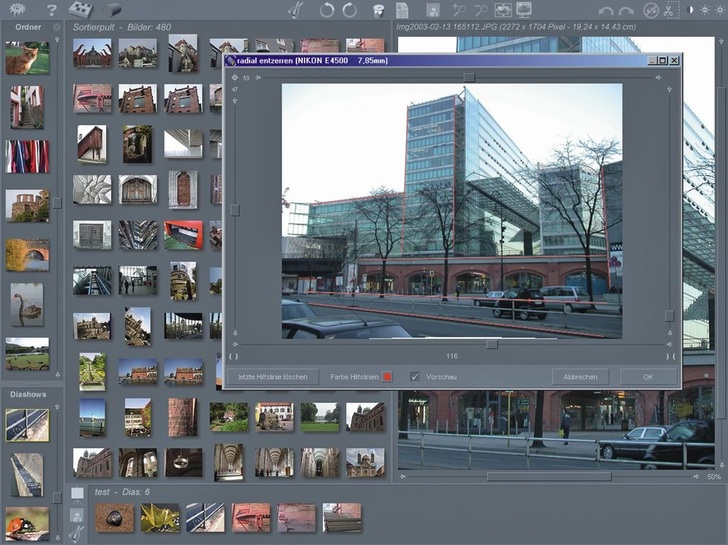Click the brush icon below slide tray icons
Image resolution: width=728 pixels, height=545 pixels.
tap(77, 534)
